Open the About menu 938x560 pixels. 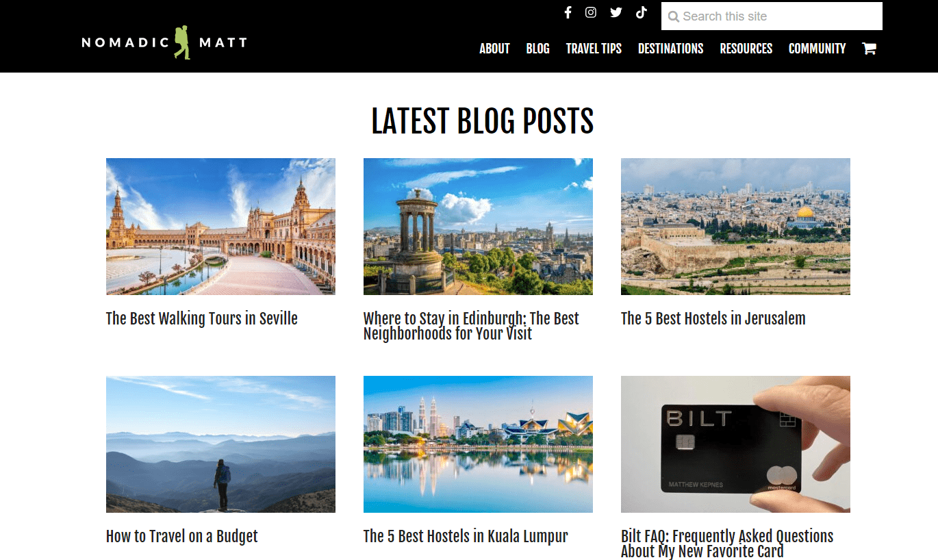pos(494,49)
